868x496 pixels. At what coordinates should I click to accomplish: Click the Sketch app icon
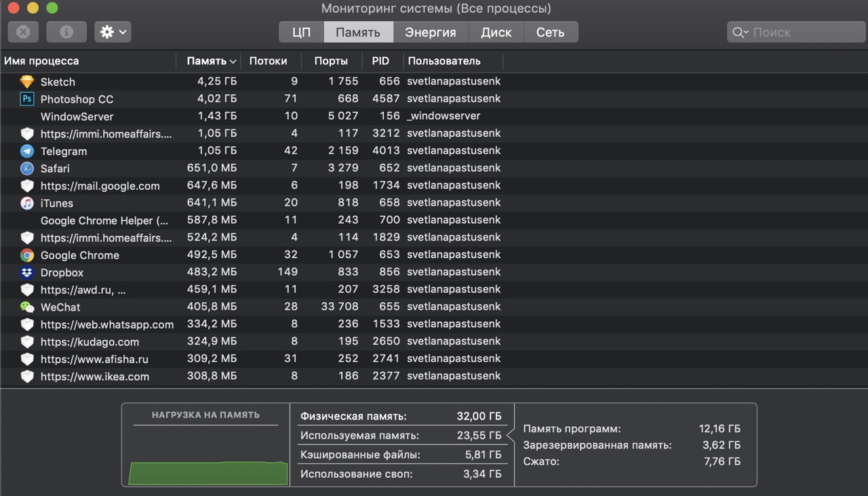[27, 82]
